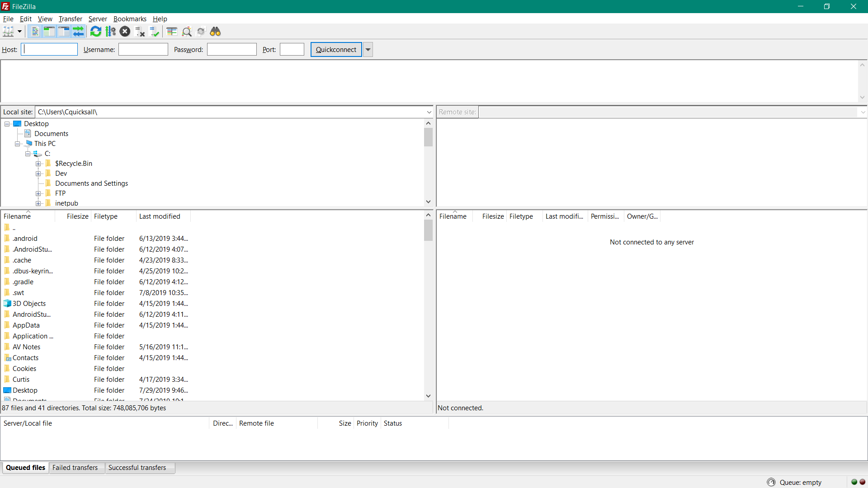
Task: Open the View menu
Action: tap(45, 19)
